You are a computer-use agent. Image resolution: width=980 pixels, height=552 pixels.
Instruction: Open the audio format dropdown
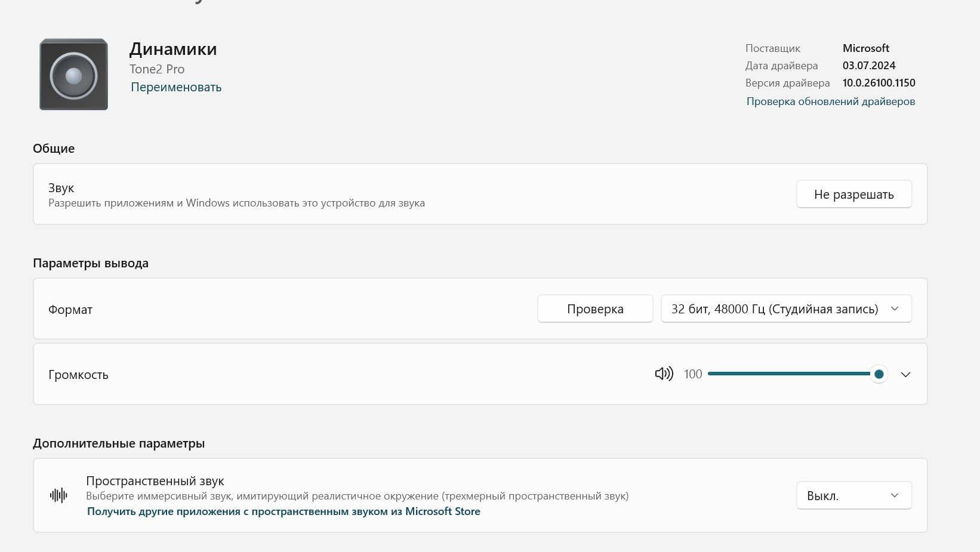click(x=786, y=309)
